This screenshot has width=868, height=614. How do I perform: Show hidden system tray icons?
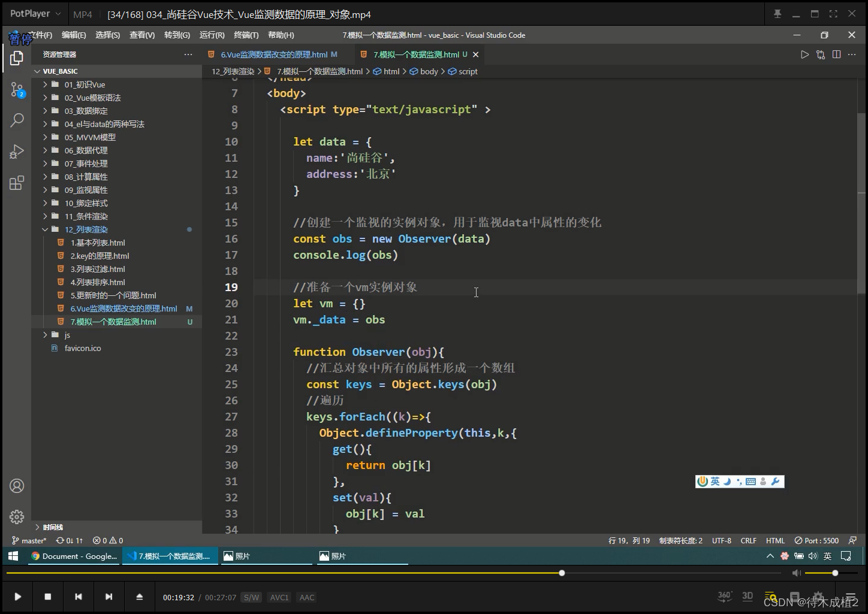770,556
